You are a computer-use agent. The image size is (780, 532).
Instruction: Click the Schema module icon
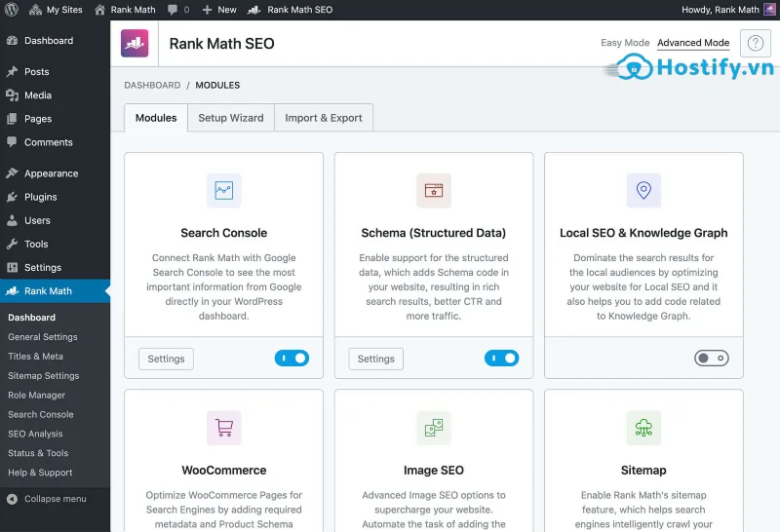(434, 190)
